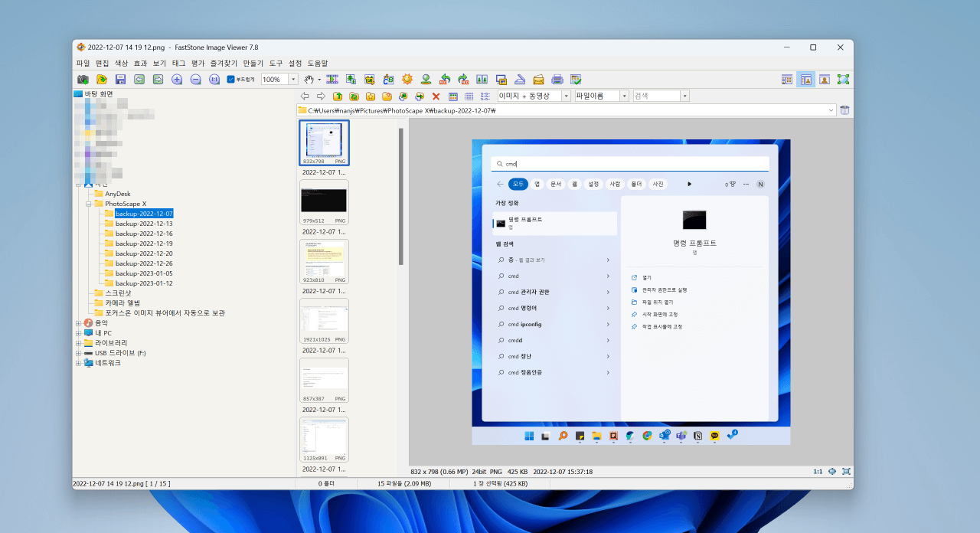
Task: Click the wallpaper monitor icon in toolbar
Action: [501, 79]
